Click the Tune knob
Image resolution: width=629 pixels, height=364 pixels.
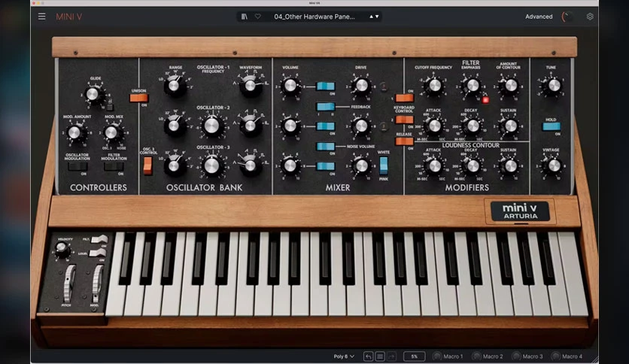(554, 86)
